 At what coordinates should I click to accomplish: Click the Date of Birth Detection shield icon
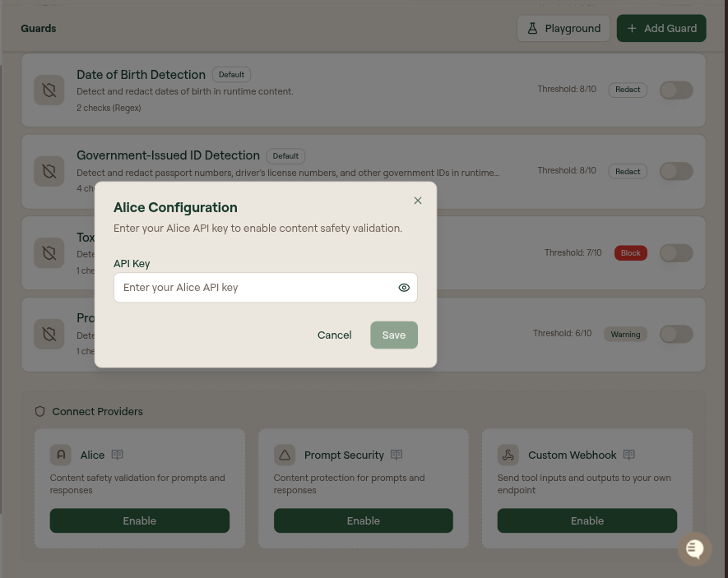click(49, 90)
